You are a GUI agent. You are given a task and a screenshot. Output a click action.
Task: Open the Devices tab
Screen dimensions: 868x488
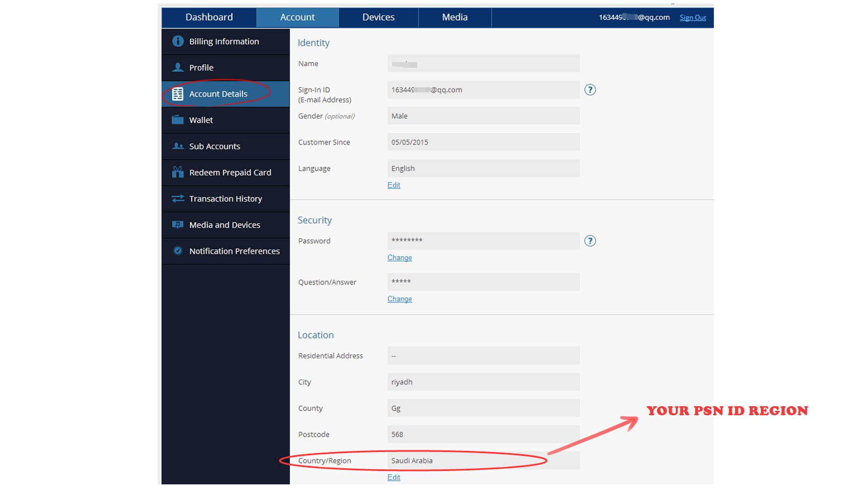[x=378, y=17]
